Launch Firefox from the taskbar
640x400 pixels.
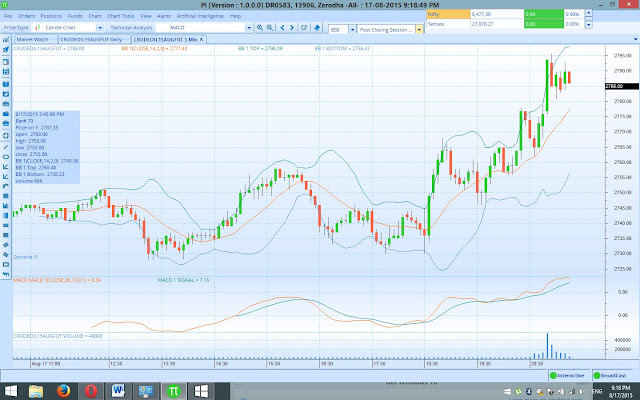pos(63,391)
